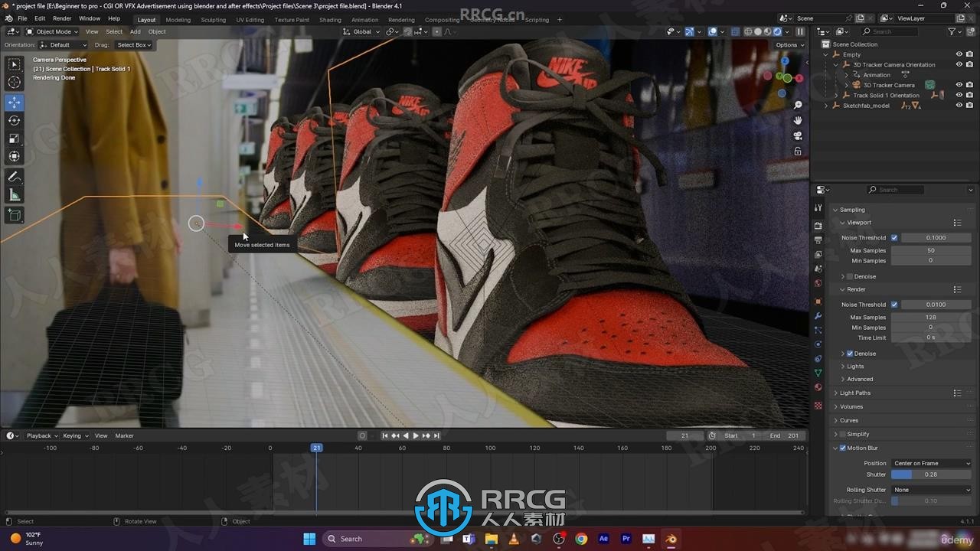980x551 pixels.
Task: Select the Measure tool
Action: coord(15,195)
